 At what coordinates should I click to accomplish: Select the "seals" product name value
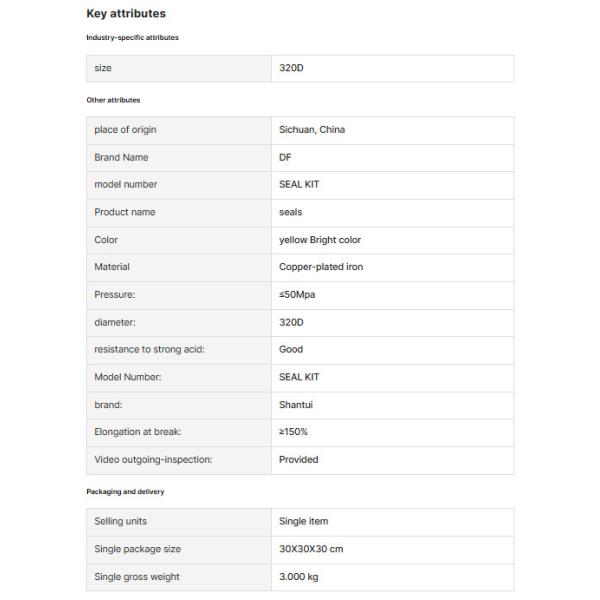point(290,212)
